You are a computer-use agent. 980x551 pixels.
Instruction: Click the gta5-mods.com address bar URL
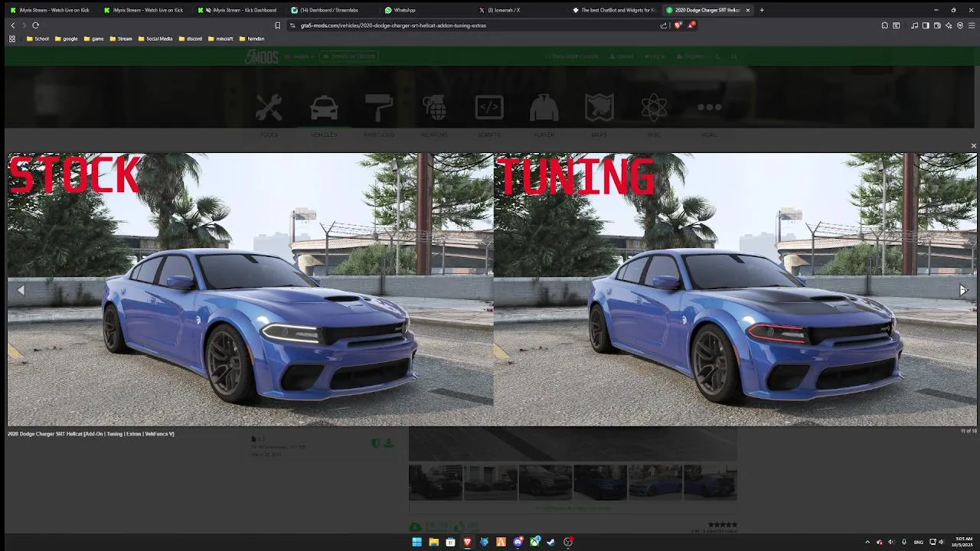tap(393, 25)
